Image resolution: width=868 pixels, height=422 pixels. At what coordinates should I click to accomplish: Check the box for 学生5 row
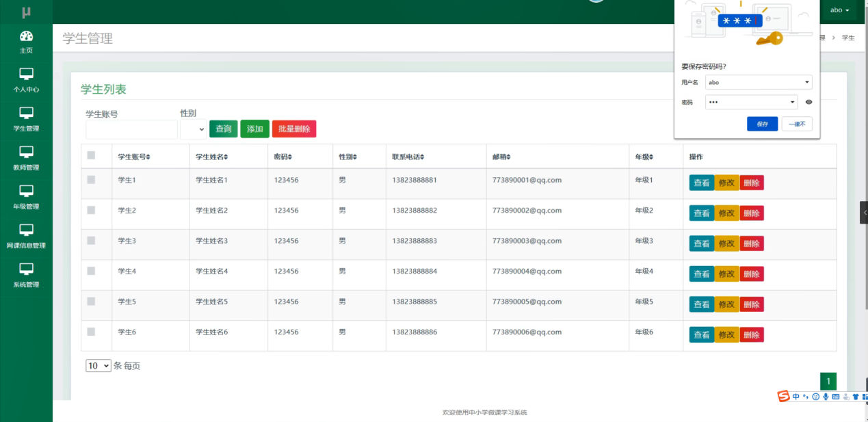91,301
